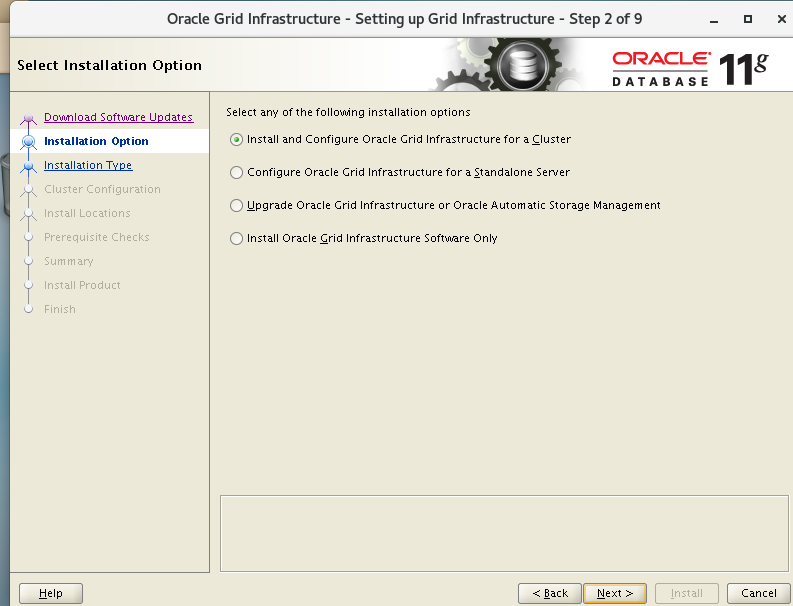
Task: Click the disabled 'Finish' step text
Action: tap(60, 309)
